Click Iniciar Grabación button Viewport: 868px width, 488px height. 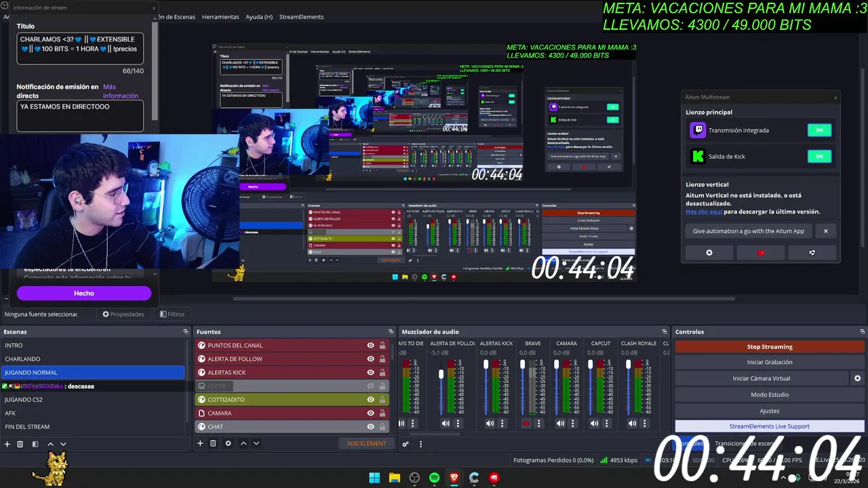(x=770, y=363)
